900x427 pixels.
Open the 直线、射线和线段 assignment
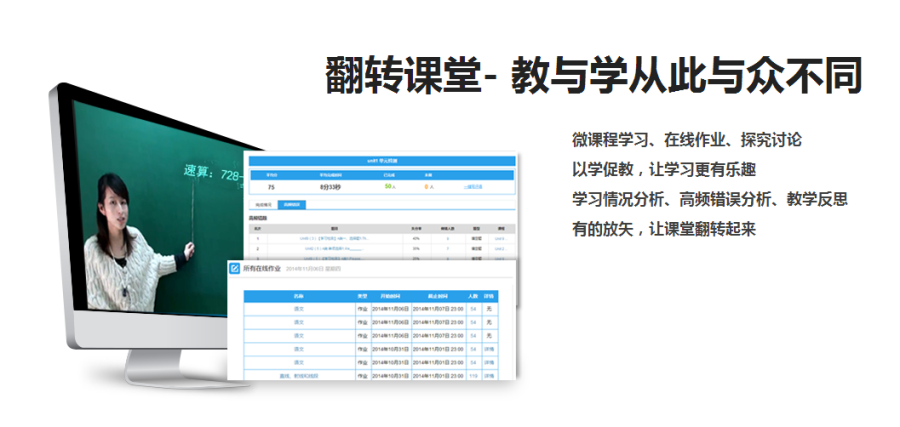point(298,375)
